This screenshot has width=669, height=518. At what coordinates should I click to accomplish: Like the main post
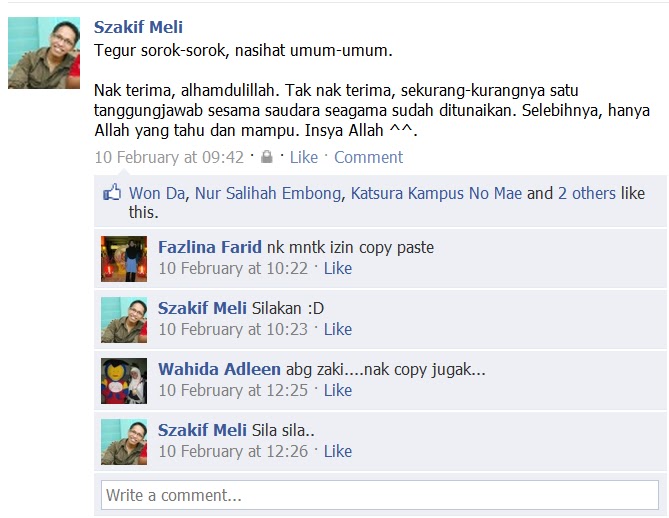pyautogui.click(x=304, y=157)
